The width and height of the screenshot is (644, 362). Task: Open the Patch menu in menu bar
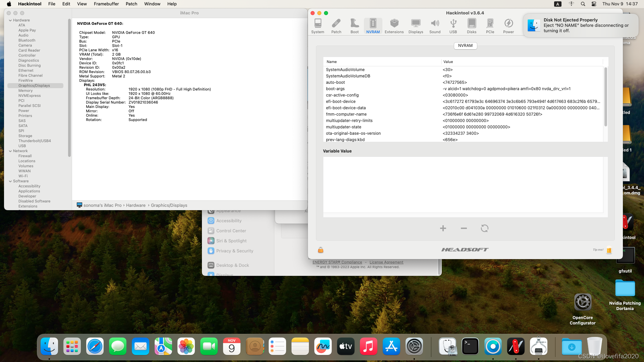click(x=131, y=4)
